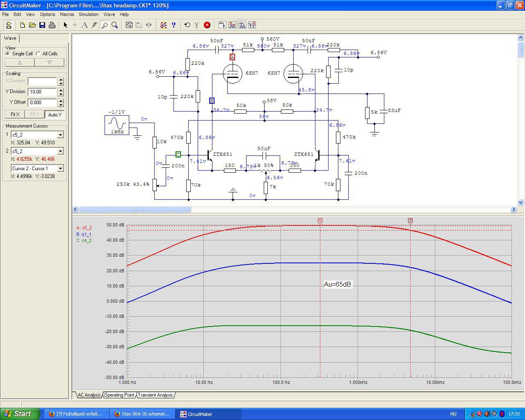The height and width of the screenshot is (420, 525).
Task: Click the Save floppy disk icon
Action: [42, 25]
